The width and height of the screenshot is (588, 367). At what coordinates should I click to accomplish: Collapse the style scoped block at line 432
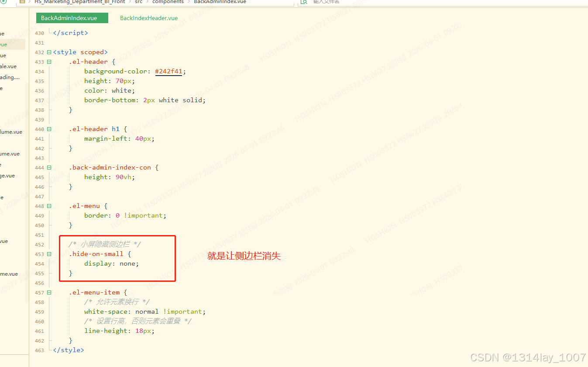(49, 52)
